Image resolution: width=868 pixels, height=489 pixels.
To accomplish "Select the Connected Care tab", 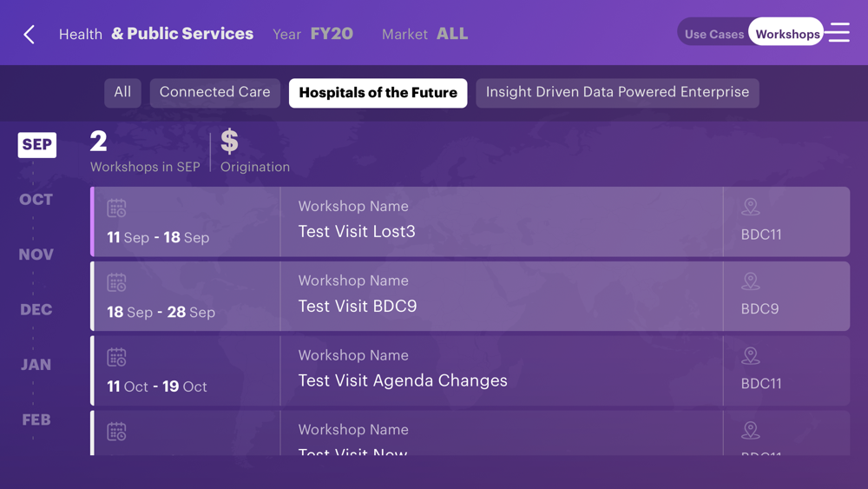I will [214, 92].
